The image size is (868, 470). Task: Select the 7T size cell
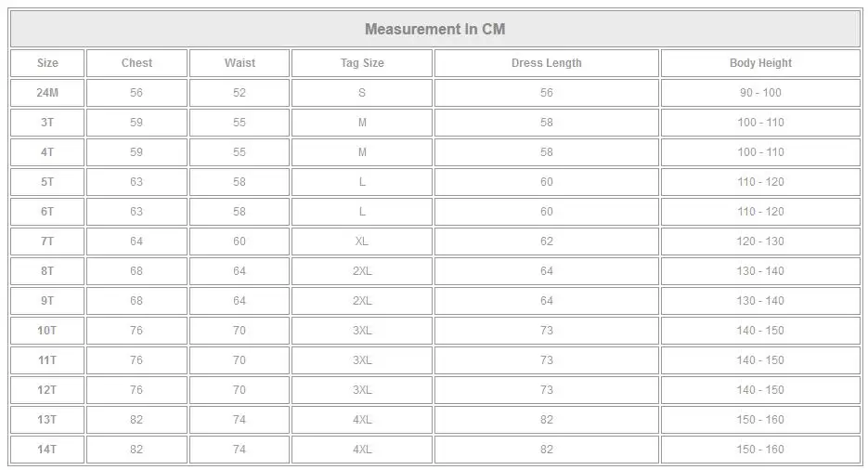point(47,242)
